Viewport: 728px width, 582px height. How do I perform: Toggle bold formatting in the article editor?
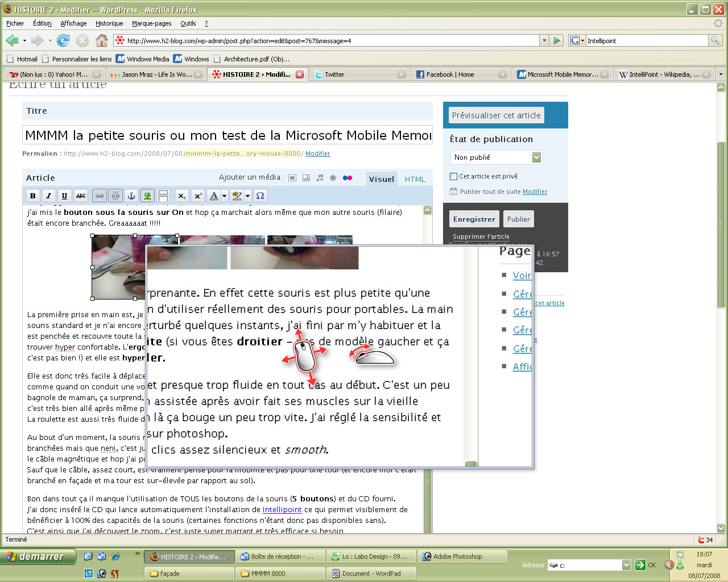32,196
